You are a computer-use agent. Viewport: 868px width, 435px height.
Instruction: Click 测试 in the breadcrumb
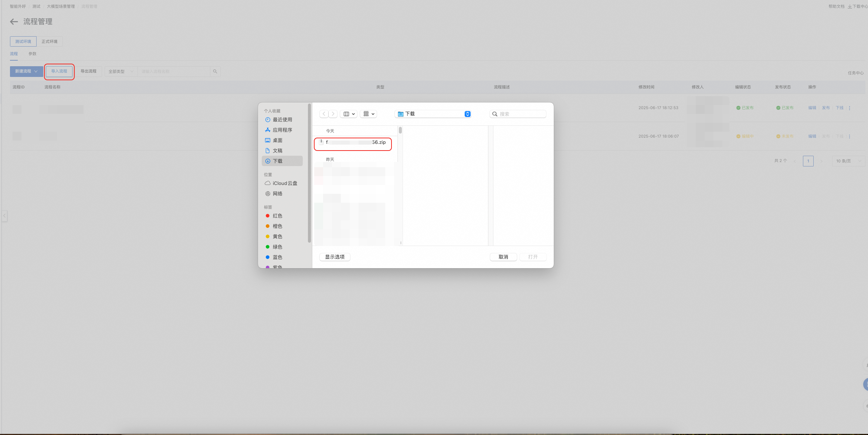[x=36, y=7]
